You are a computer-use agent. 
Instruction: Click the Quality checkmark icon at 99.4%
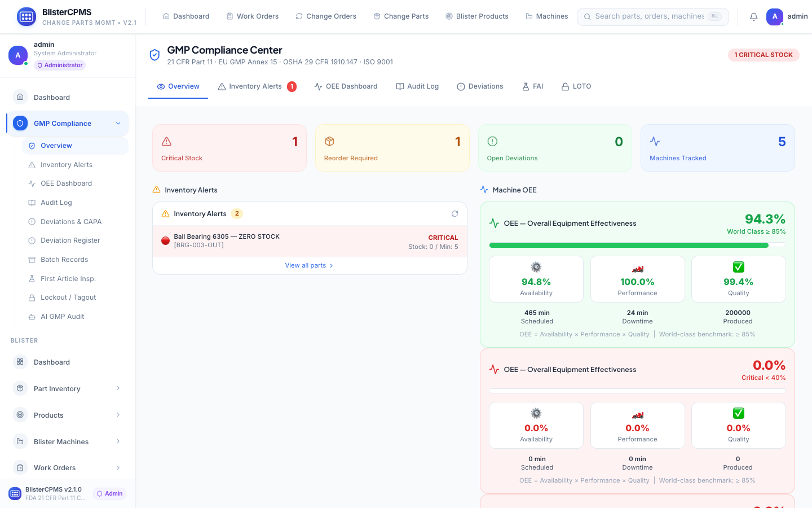click(739, 267)
